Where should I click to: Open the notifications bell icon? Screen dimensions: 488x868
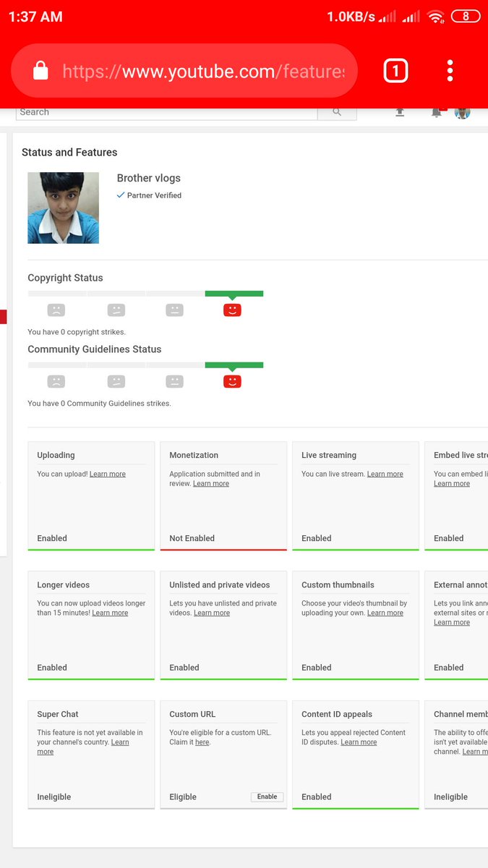tap(437, 112)
